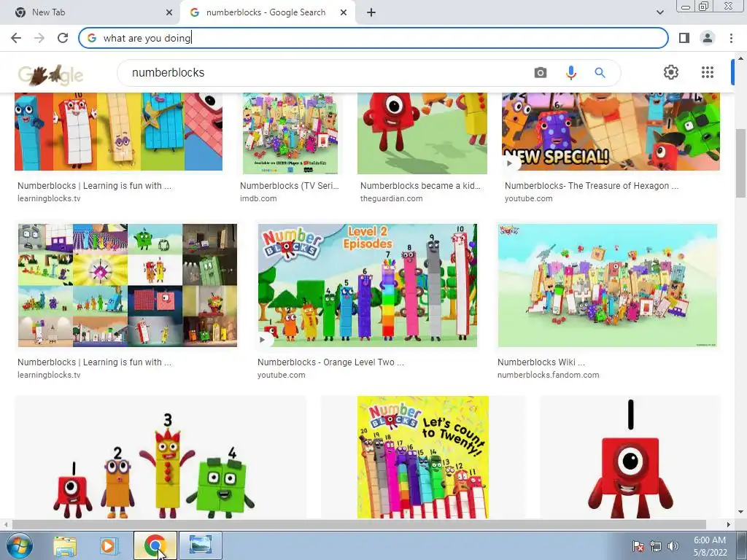This screenshot has height=560, width=747.
Task: Click 'Numberblocks (TV Seri...' title link
Action: (289, 186)
